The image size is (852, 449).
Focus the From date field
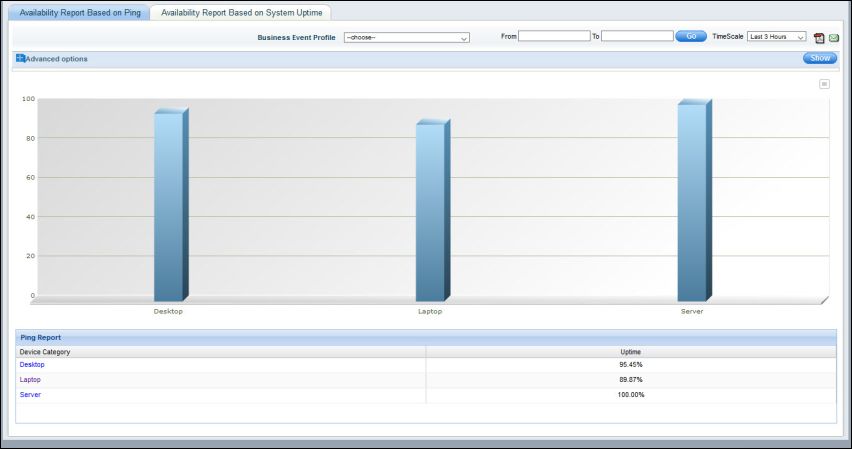click(554, 36)
